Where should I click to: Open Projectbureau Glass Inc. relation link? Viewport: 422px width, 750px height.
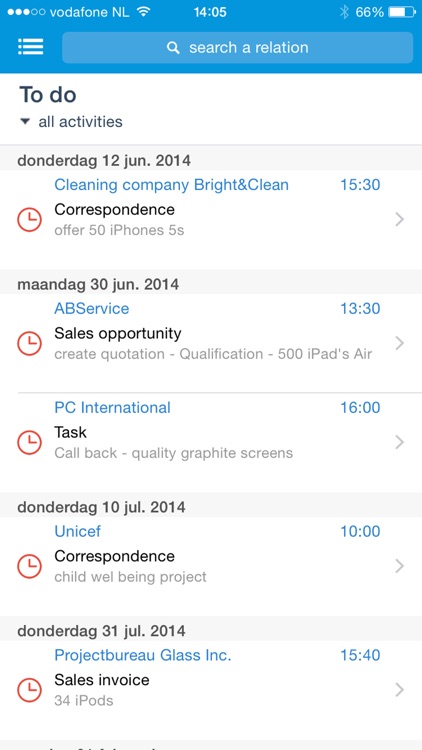(x=143, y=655)
